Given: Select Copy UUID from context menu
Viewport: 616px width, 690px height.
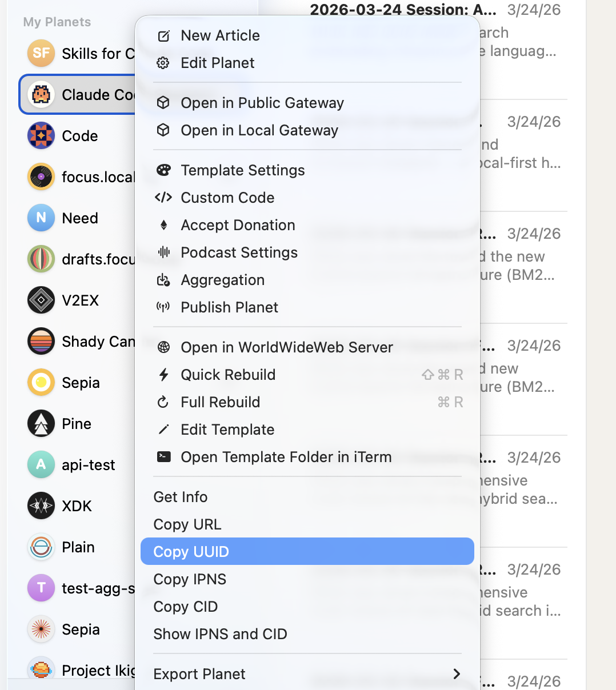Looking at the screenshot, I should pyautogui.click(x=191, y=552).
